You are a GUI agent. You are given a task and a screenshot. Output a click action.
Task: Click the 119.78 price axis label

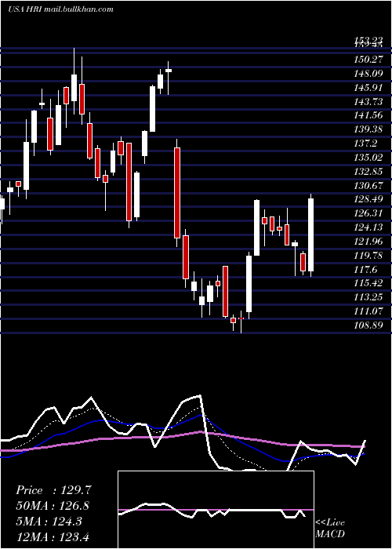click(368, 255)
